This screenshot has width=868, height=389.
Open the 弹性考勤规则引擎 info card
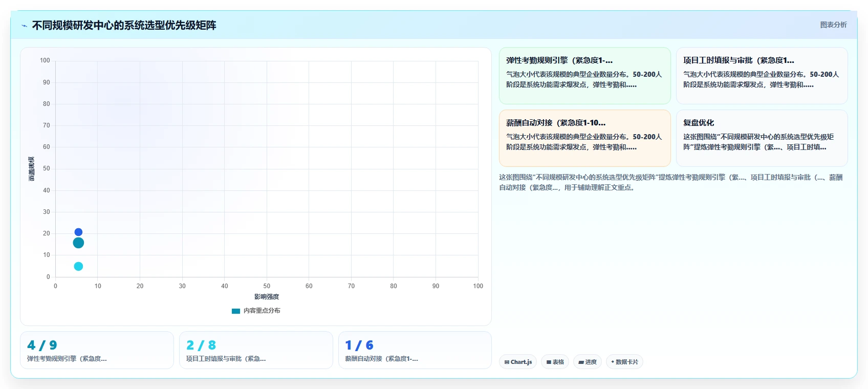point(584,76)
